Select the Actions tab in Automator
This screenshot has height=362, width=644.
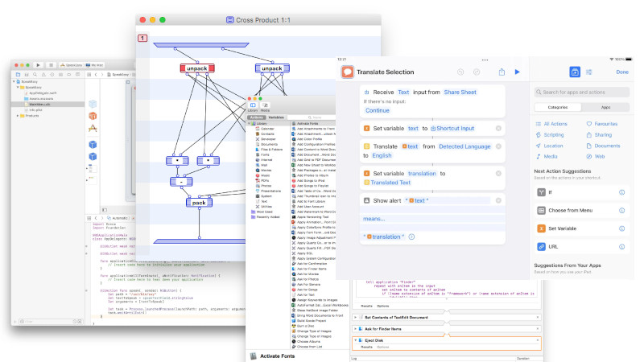(256, 117)
